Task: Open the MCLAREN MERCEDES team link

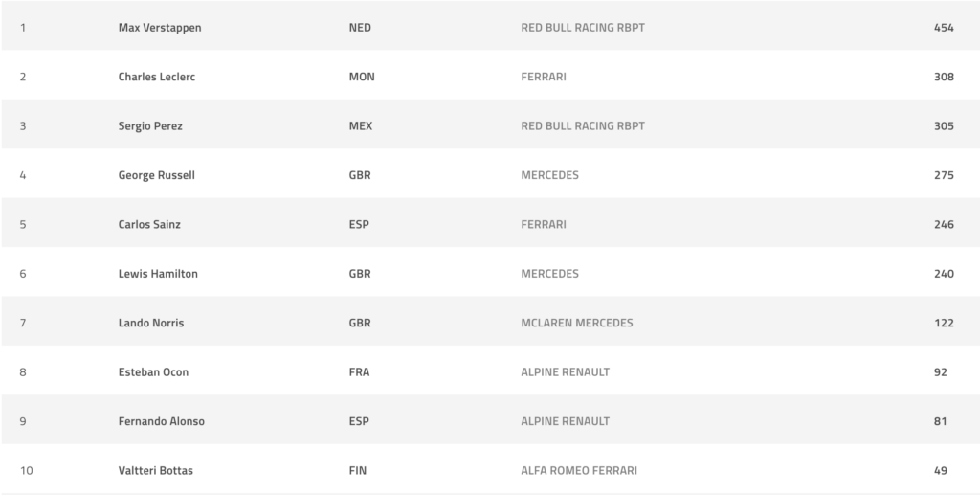Action: pos(577,323)
